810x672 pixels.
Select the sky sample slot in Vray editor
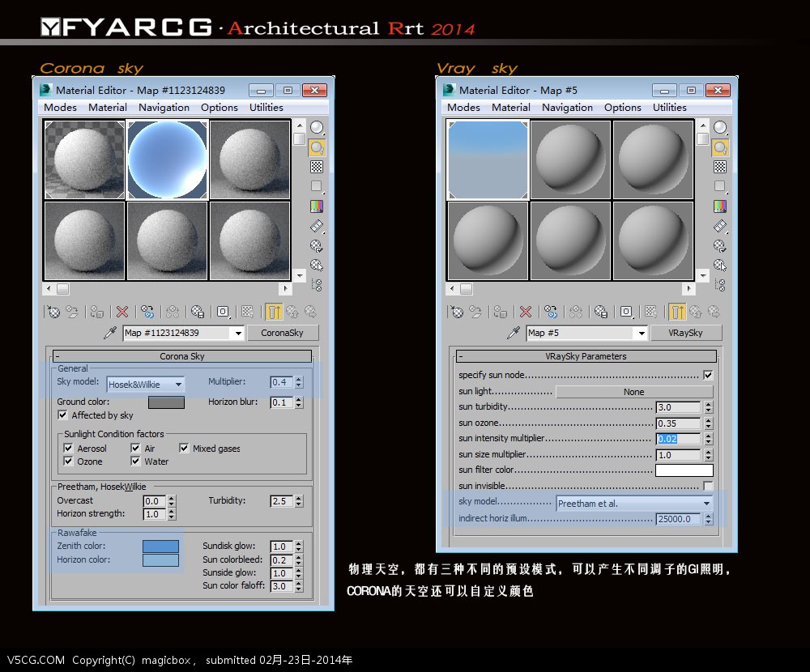(488, 159)
